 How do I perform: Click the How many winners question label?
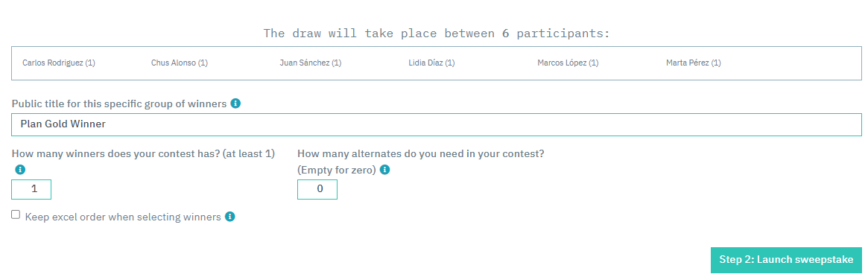(143, 153)
